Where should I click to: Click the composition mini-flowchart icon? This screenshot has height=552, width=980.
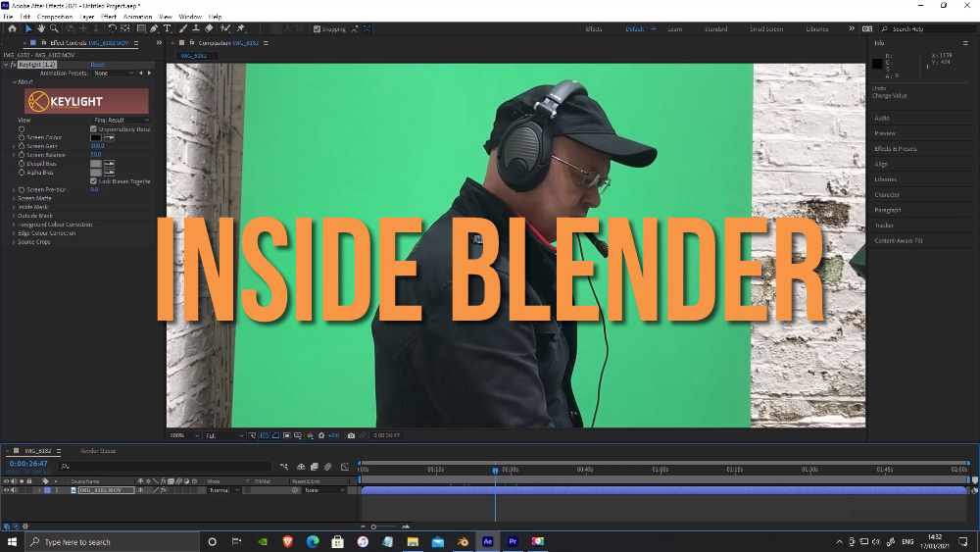pyautogui.click(x=284, y=467)
